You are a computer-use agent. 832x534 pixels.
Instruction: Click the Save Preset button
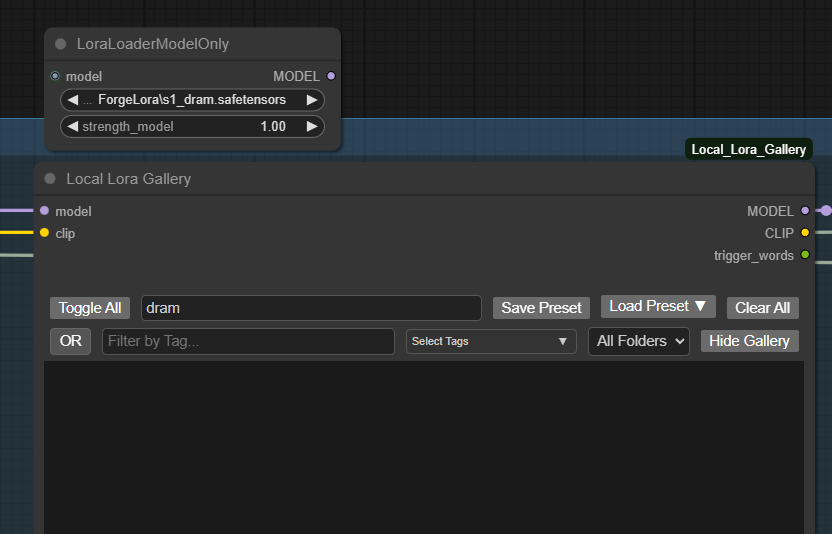(541, 308)
